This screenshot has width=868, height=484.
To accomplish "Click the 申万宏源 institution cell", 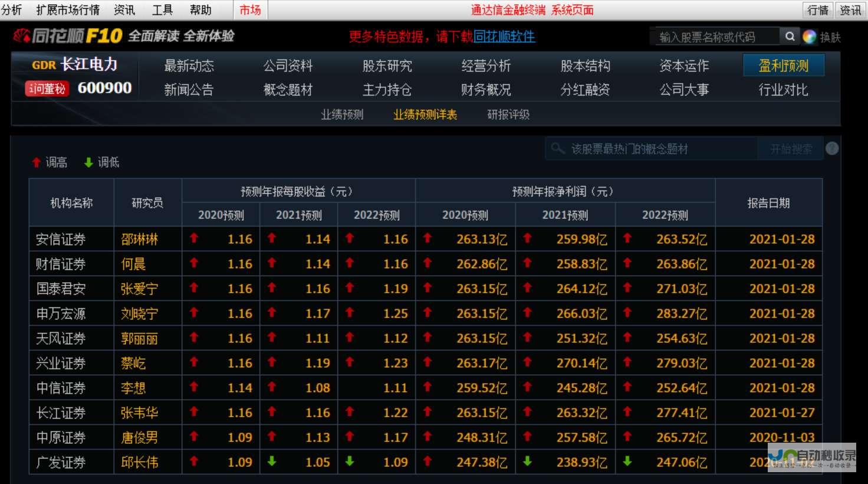I will pyautogui.click(x=71, y=313).
